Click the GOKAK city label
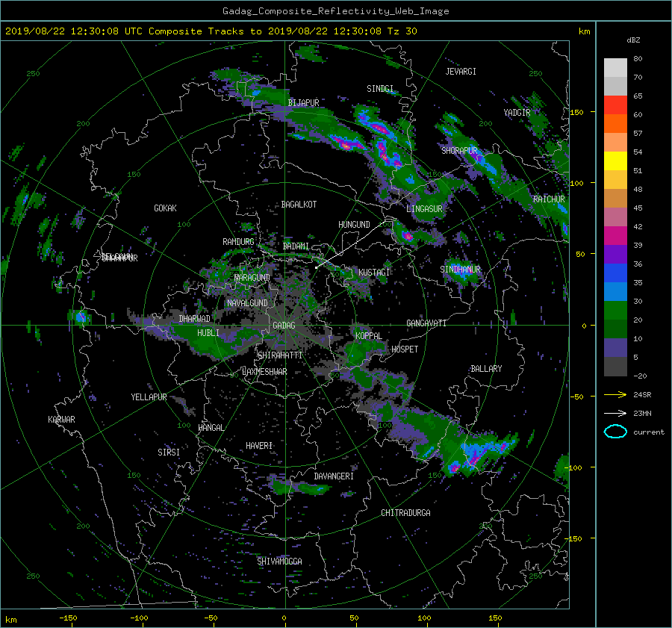 (x=165, y=208)
